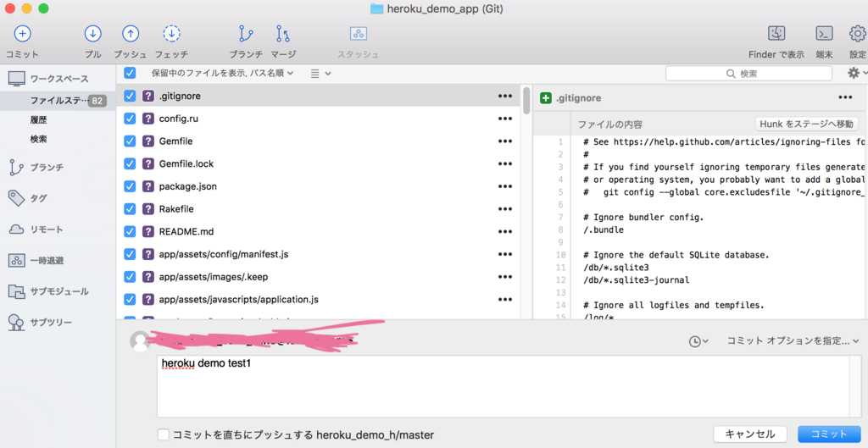Image resolution: width=868 pixels, height=448 pixels.
Task: Open the ... menu for Gemfile row
Action: [x=505, y=141]
